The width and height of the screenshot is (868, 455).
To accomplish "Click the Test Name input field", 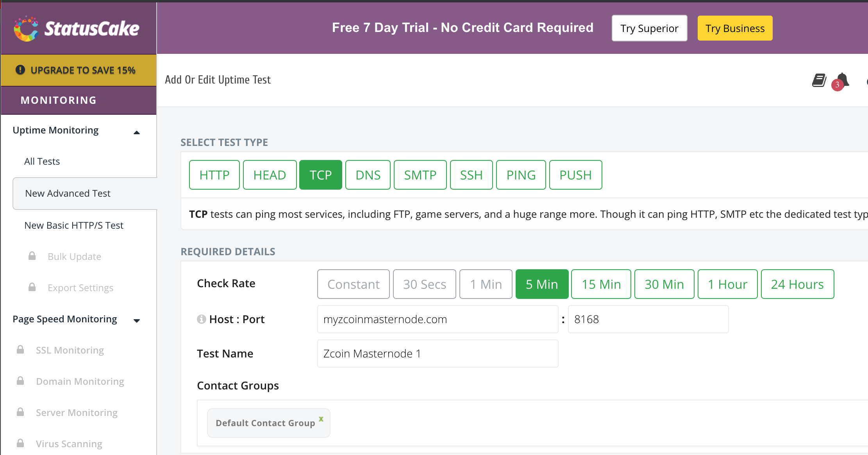I will [437, 354].
